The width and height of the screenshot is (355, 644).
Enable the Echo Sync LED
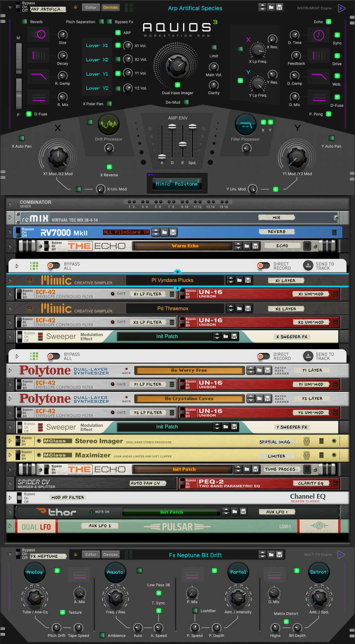337,35
